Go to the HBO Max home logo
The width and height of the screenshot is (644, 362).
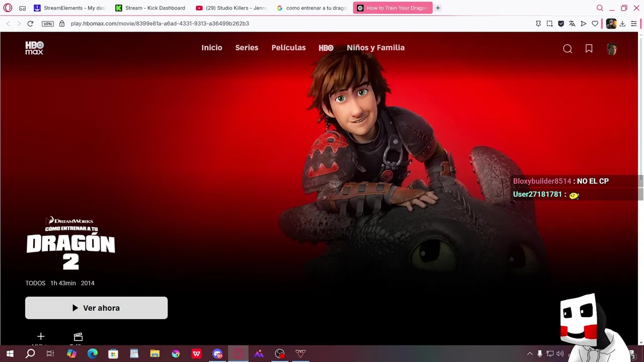35,48
